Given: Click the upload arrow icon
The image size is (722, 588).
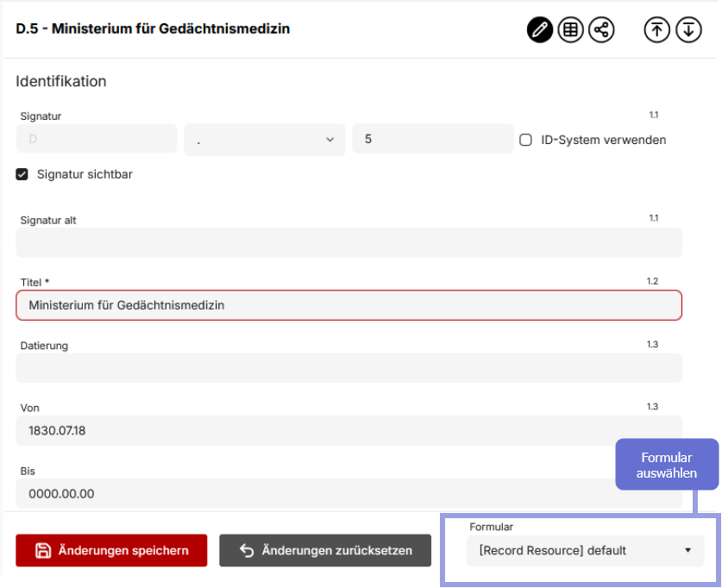Looking at the screenshot, I should click(656, 29).
